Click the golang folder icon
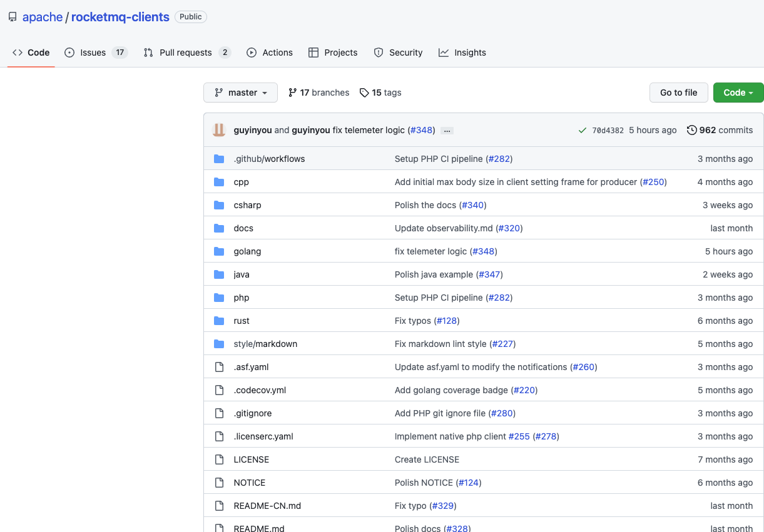Screen dimensions: 764x532 [x=219, y=251]
